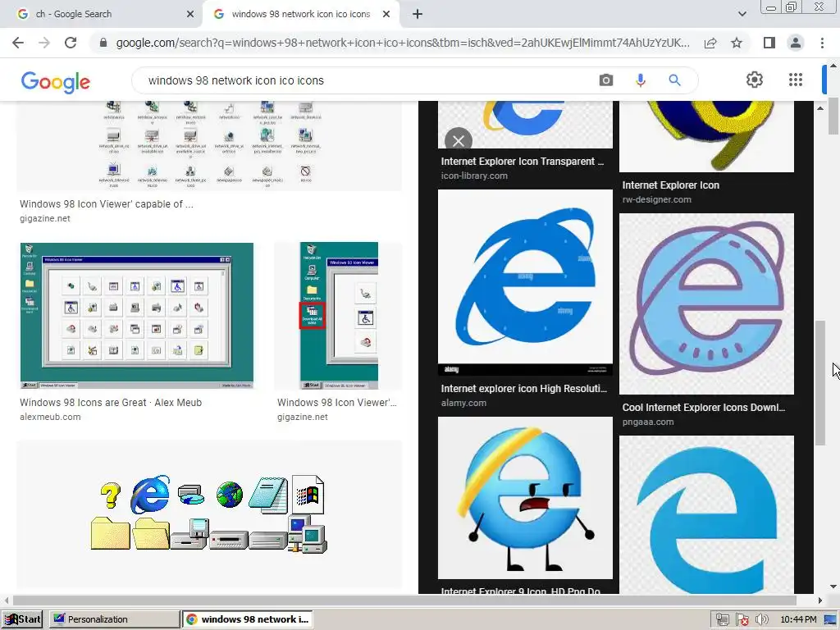View site information via the lock icon

(103, 43)
